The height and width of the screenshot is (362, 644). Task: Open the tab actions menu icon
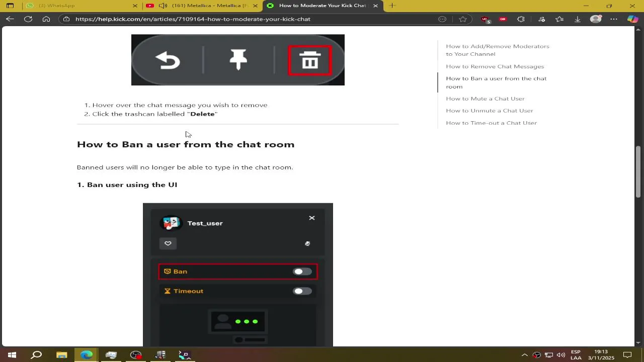coord(10,6)
